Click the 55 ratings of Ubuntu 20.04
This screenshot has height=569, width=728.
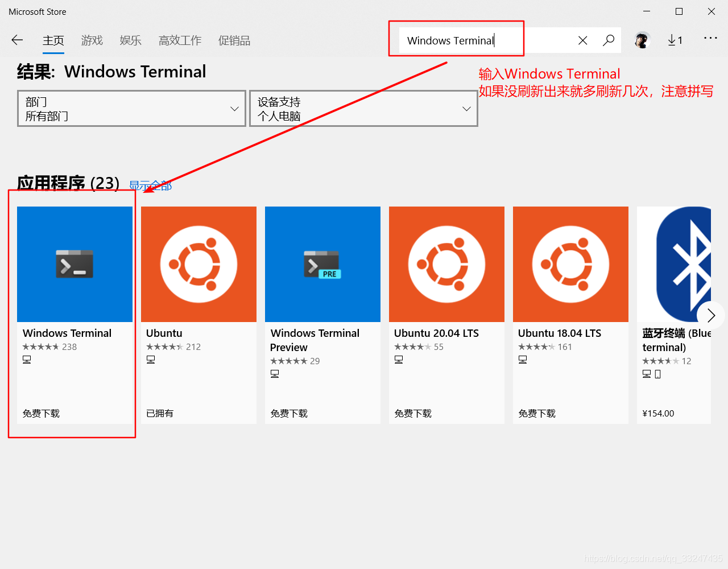click(x=439, y=347)
